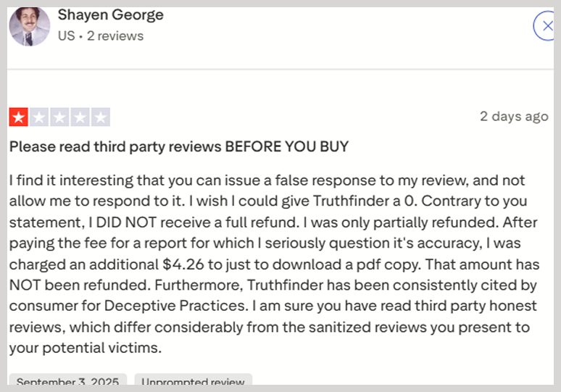Open the '2 days ago' timestamp
Image resolution: width=561 pixels, height=392 pixels.
(x=514, y=117)
